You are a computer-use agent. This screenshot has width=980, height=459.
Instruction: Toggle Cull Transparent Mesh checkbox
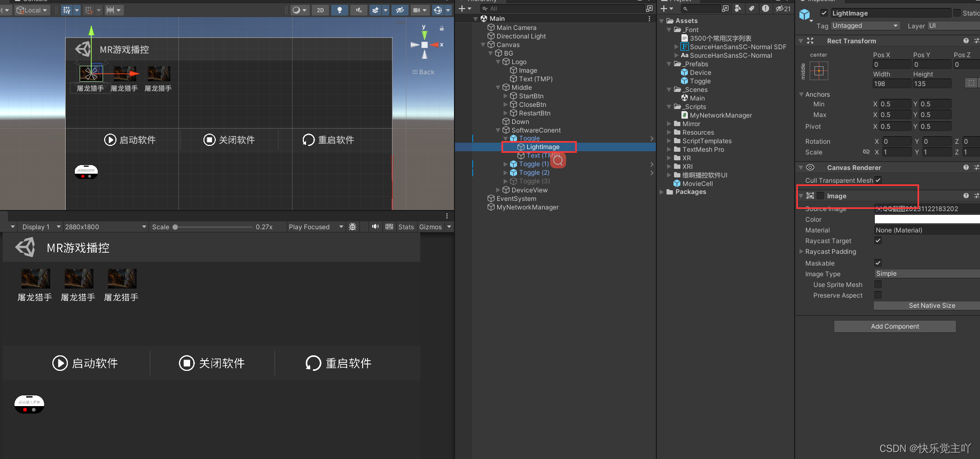[x=878, y=181]
